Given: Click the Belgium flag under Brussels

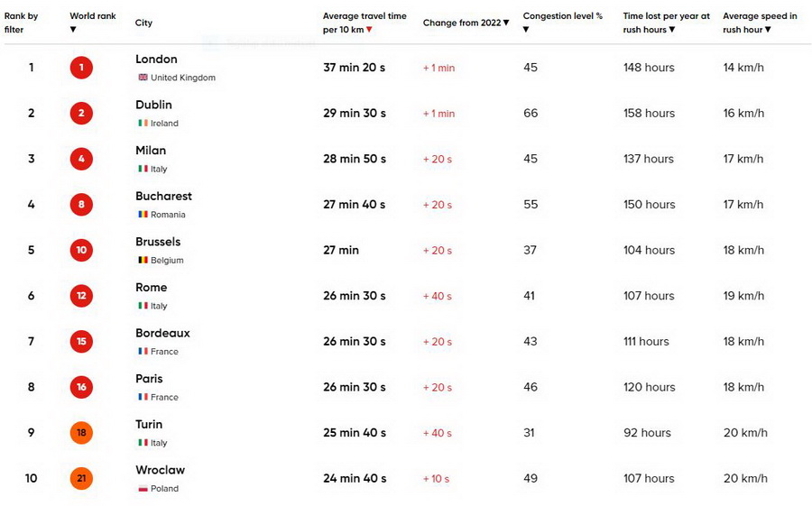Looking at the screenshot, I should (143, 260).
